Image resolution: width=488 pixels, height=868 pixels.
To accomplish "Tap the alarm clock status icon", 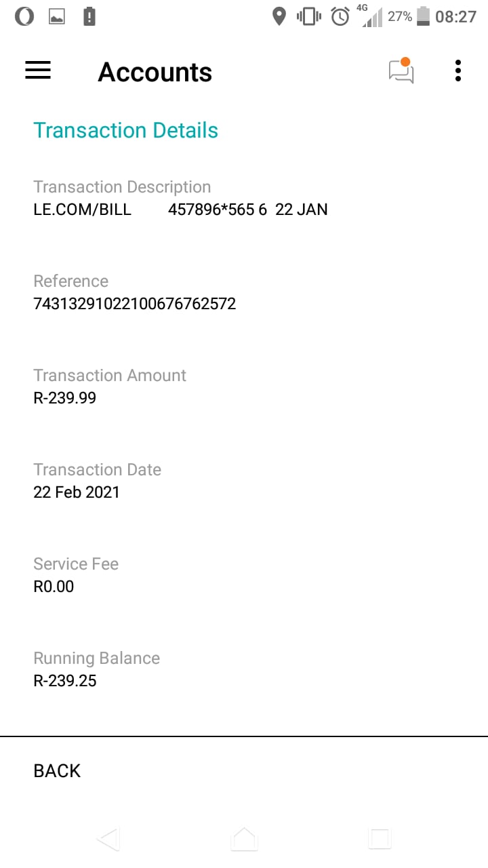I will point(340,16).
